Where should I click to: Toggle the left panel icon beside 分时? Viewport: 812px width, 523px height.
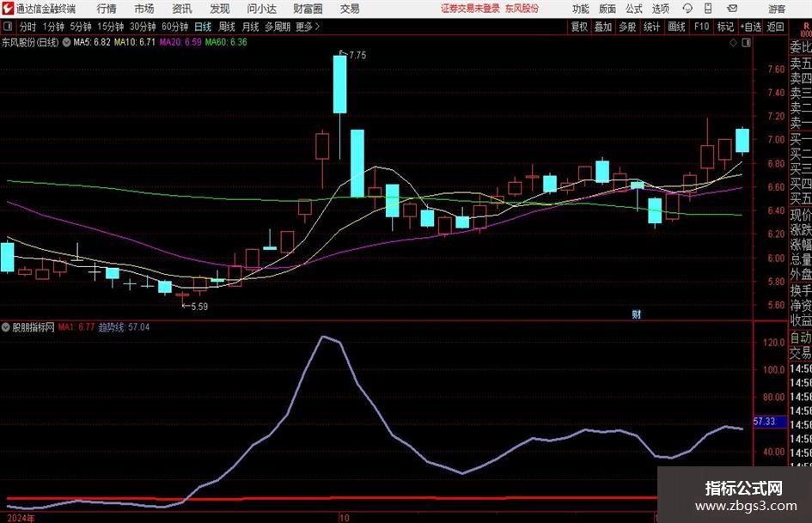click(x=8, y=27)
